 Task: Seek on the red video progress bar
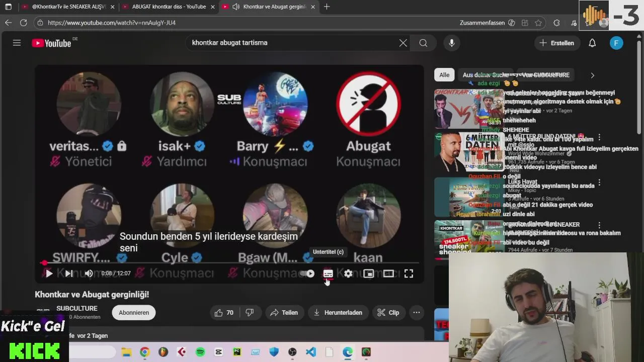tap(229, 262)
